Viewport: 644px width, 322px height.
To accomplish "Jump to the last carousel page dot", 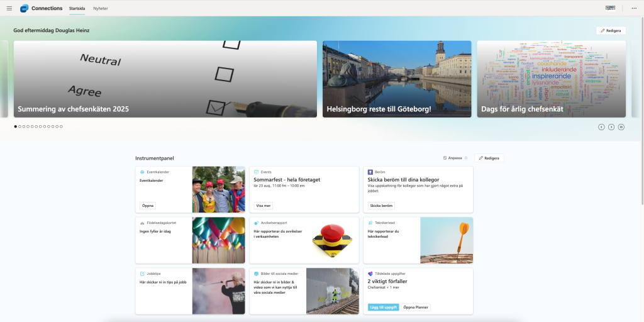I will point(61,126).
